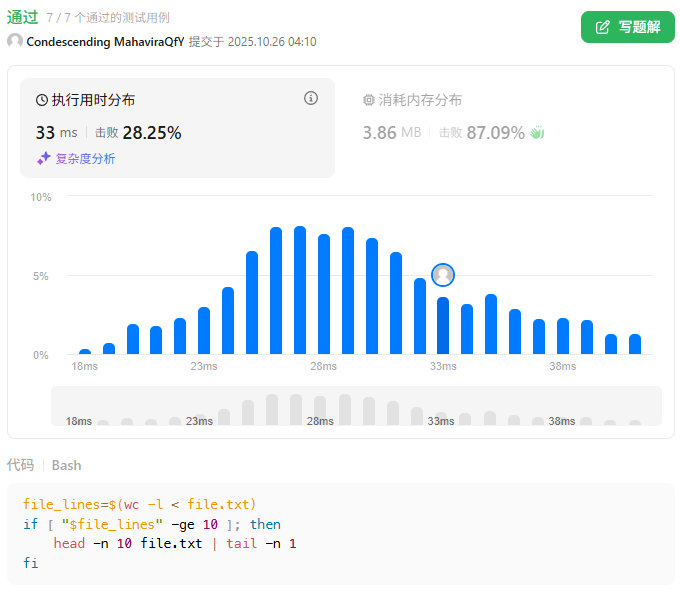The height and width of the screenshot is (593, 680).
Task: Click the user avatar beside the username
Action: tap(15, 42)
